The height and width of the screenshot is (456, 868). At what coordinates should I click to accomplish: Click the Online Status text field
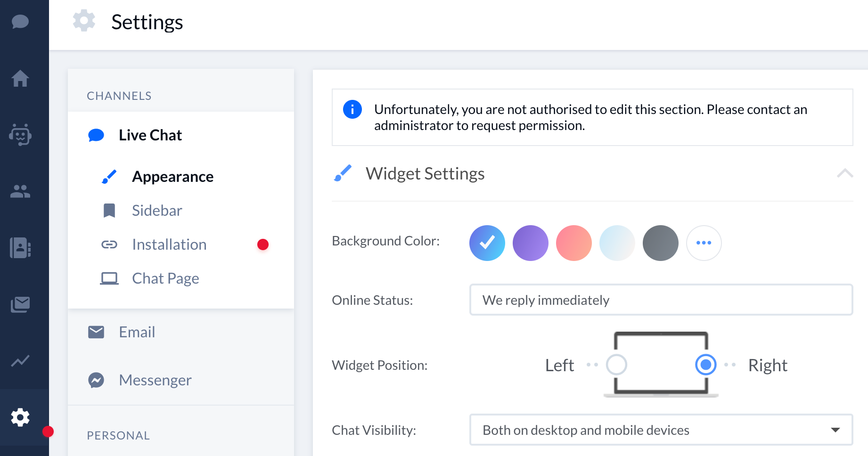coord(661,300)
